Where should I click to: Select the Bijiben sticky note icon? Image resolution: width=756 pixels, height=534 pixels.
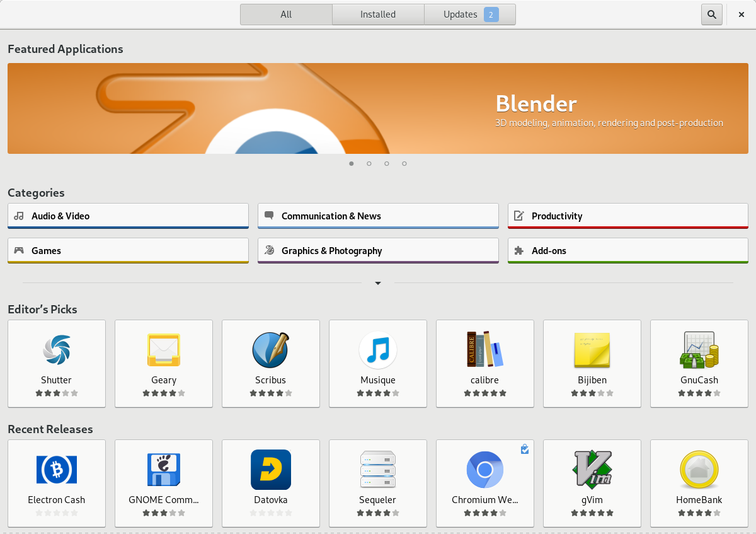click(x=592, y=350)
